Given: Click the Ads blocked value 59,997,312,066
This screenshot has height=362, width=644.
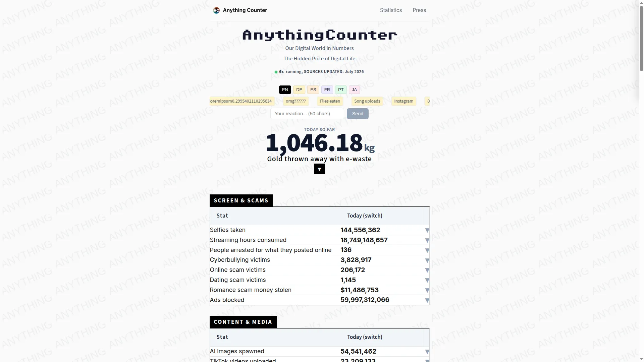Looking at the screenshot, I should [x=365, y=300].
